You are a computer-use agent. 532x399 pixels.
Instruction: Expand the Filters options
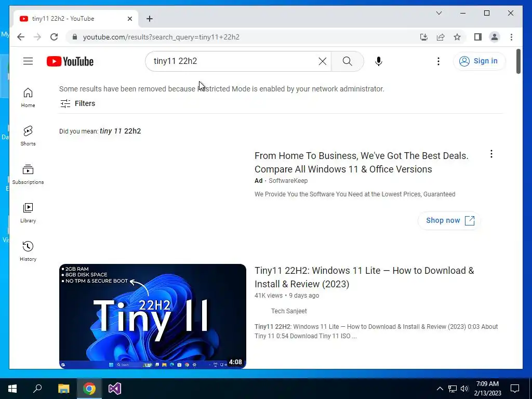[78, 103]
